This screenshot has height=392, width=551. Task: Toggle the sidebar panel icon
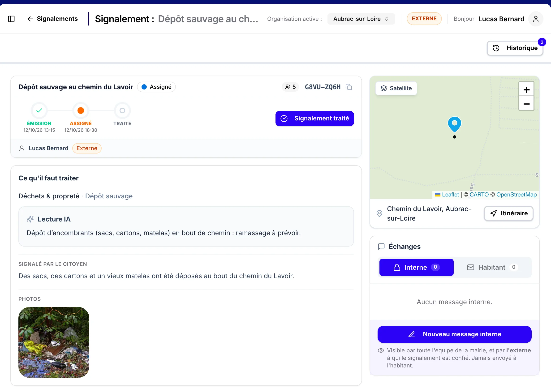(11, 19)
